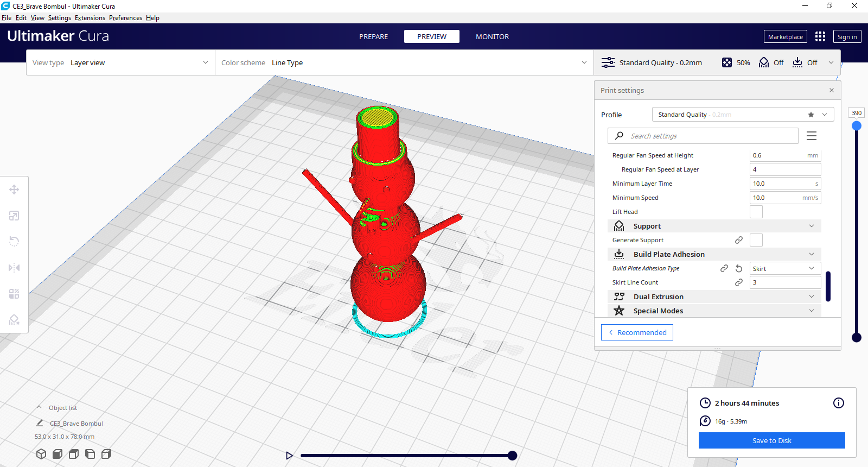Open the Ultimaker apps grid icon
This screenshot has height=467, width=868.
(820, 36)
